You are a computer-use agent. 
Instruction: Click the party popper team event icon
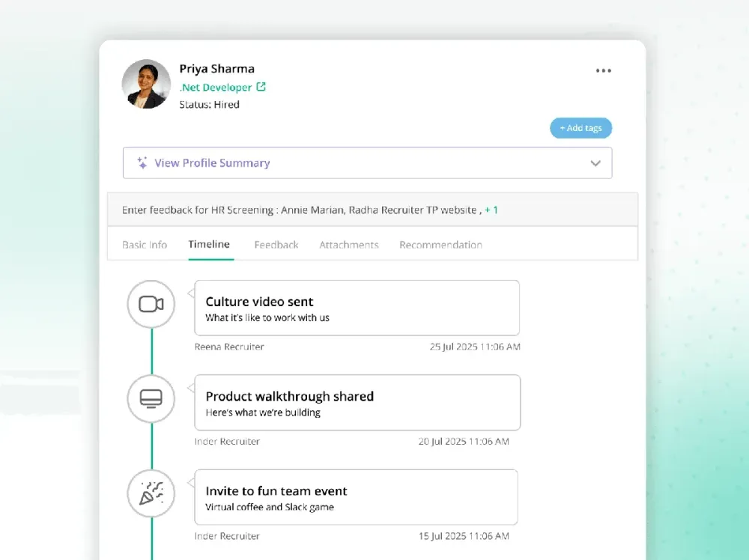click(151, 493)
